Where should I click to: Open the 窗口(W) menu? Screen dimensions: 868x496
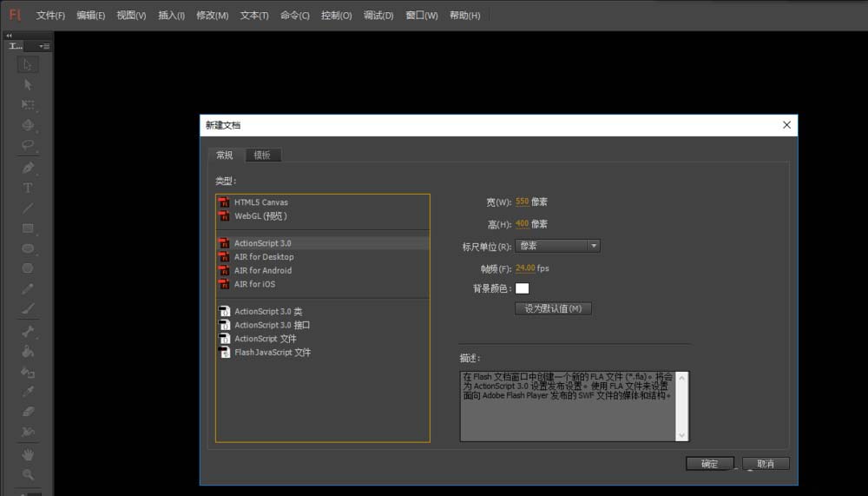tap(422, 16)
